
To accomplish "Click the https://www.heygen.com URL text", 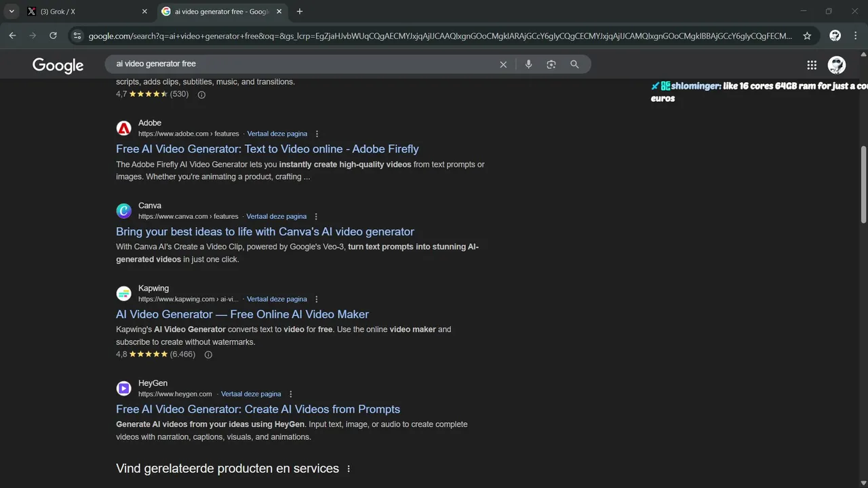I will pyautogui.click(x=175, y=394).
